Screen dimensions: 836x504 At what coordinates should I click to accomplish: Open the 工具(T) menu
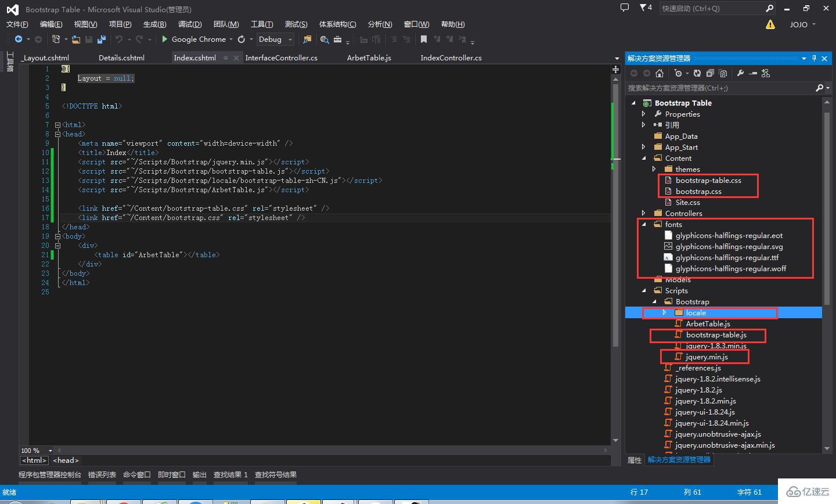tap(262, 24)
